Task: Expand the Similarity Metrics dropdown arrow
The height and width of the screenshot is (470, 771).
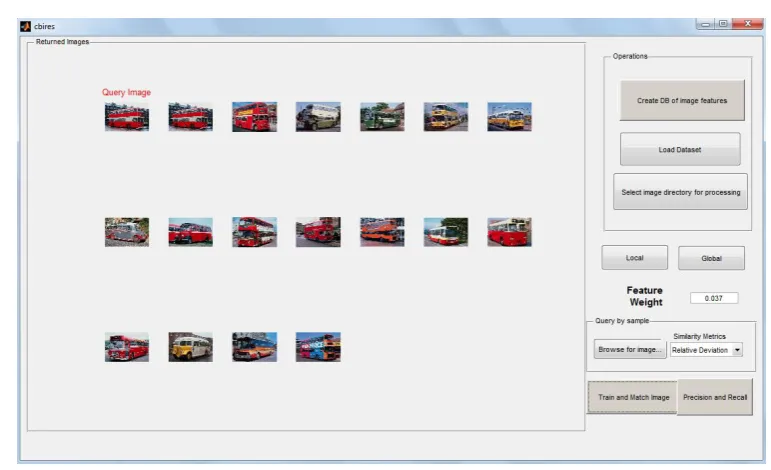Action: click(737, 350)
